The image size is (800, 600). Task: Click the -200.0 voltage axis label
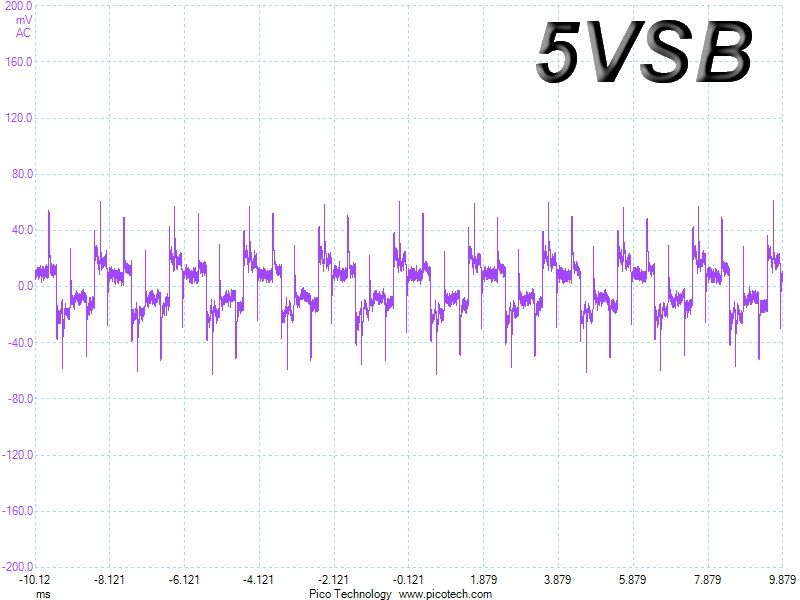(x=17, y=567)
